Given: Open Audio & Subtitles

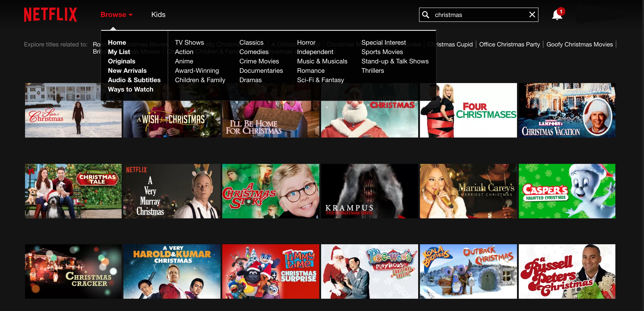Looking at the screenshot, I should click(134, 80).
